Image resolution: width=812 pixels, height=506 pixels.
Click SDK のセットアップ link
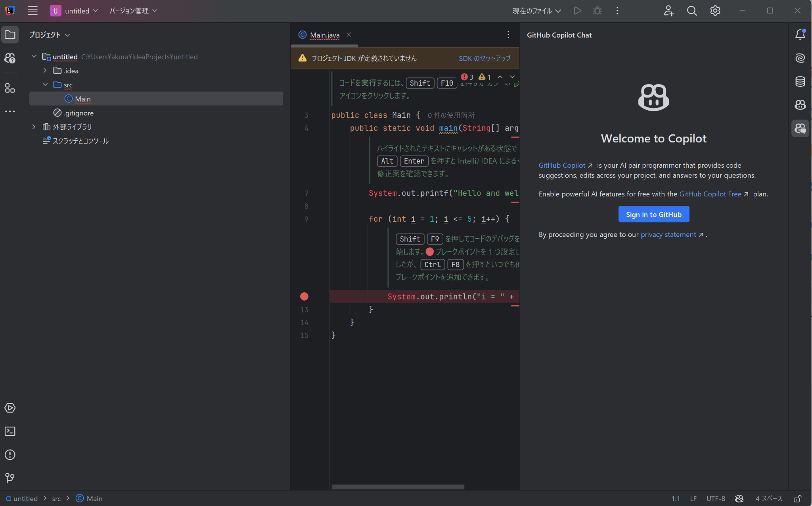[485, 58]
